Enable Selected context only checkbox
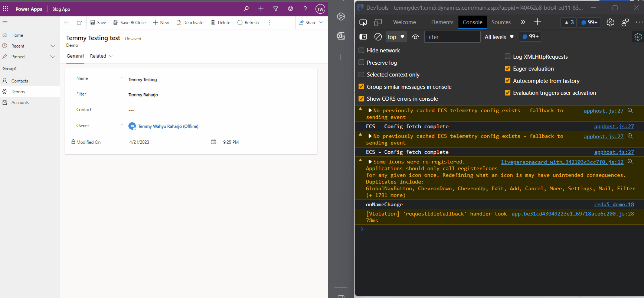 pyautogui.click(x=361, y=75)
